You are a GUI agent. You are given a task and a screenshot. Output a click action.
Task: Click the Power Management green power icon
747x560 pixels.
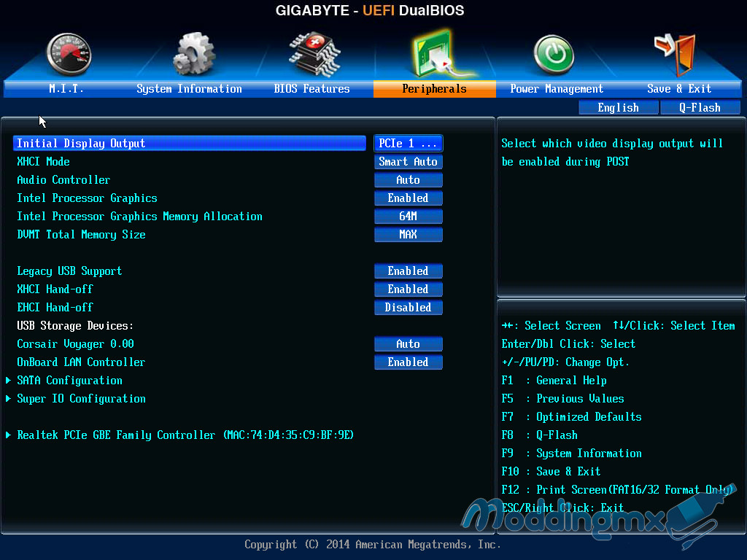554,55
